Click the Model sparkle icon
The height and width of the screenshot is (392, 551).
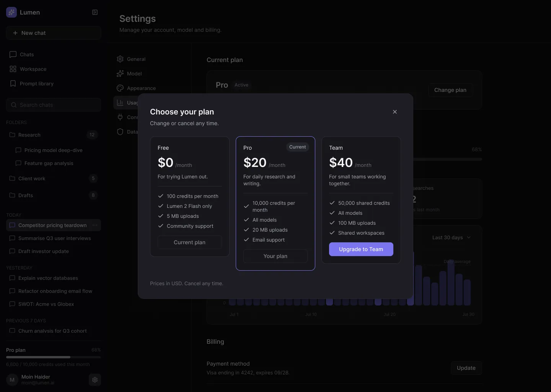120,73
